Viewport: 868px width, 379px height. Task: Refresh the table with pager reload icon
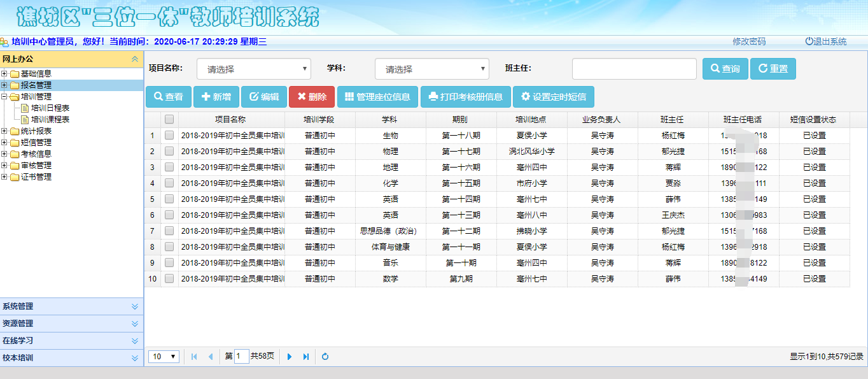(325, 357)
